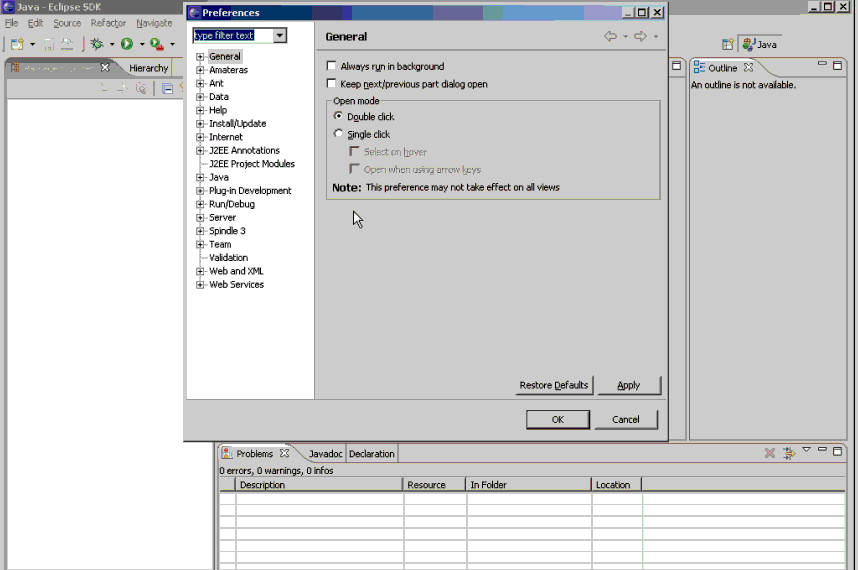The width and height of the screenshot is (858, 570).
Task: Close the Package Explorer tab
Action: coord(105,67)
